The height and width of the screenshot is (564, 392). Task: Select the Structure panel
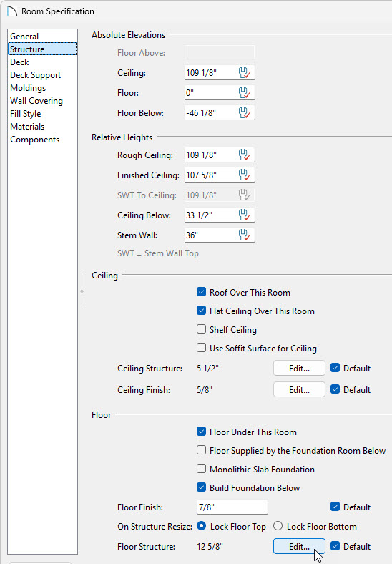click(42, 49)
